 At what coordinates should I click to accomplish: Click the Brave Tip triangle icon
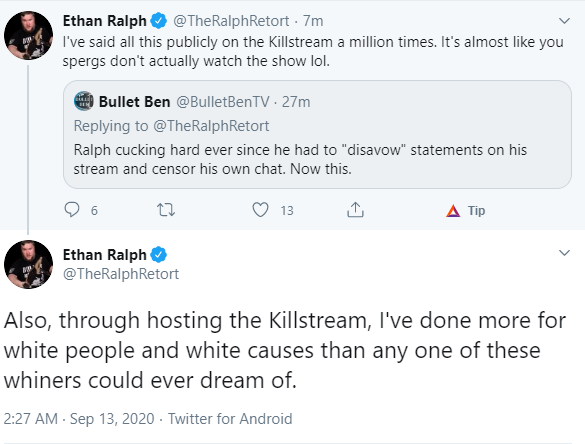tap(453, 211)
